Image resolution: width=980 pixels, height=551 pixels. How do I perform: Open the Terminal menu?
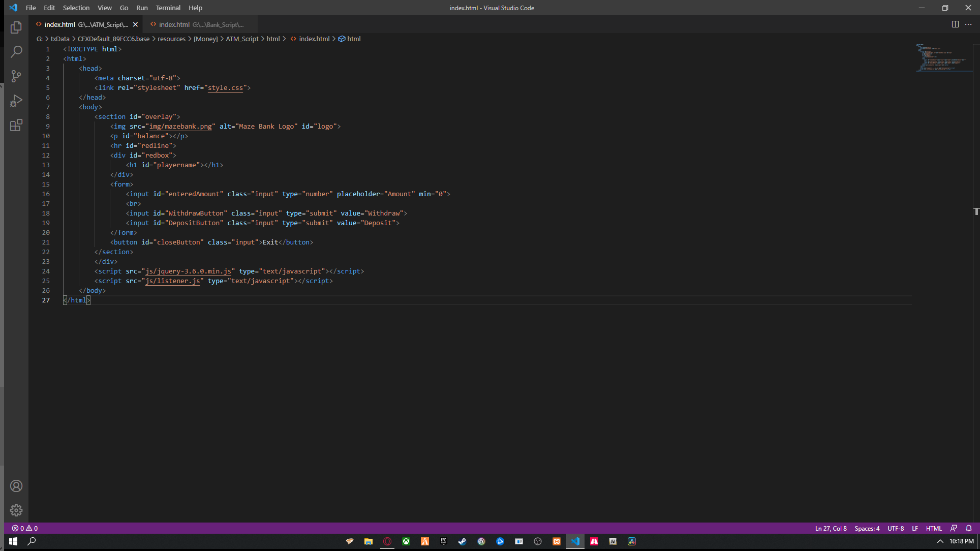point(168,8)
